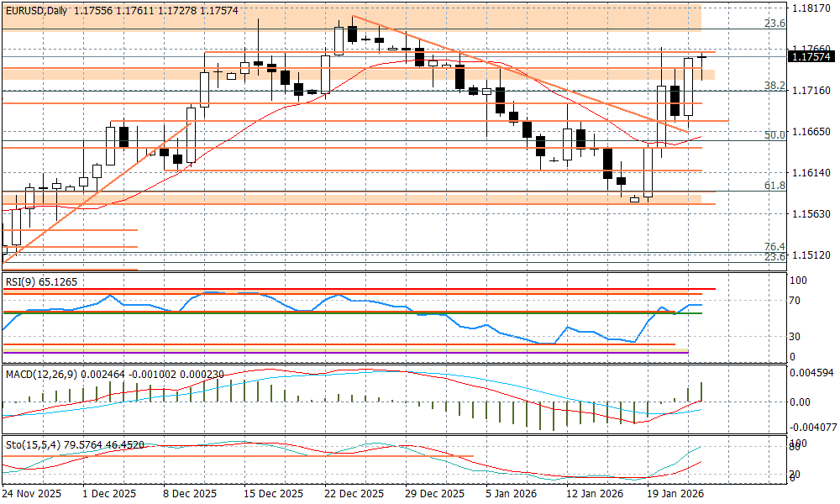Select the current price tag 1.17574

coord(811,57)
